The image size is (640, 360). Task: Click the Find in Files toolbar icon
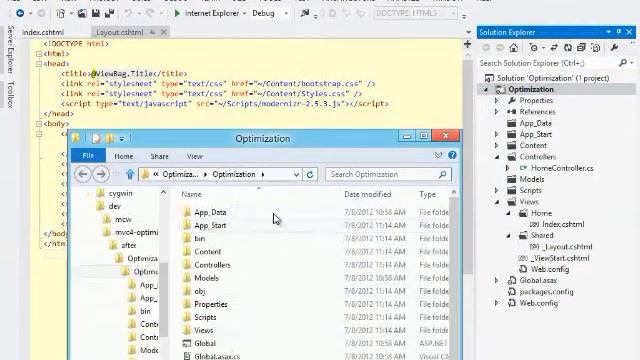[x=305, y=13]
